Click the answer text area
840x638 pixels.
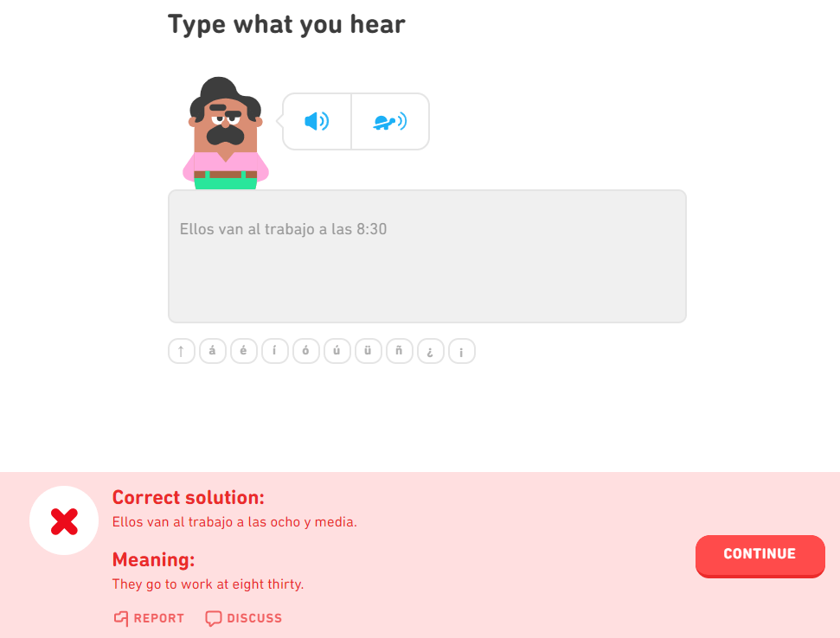(426, 256)
